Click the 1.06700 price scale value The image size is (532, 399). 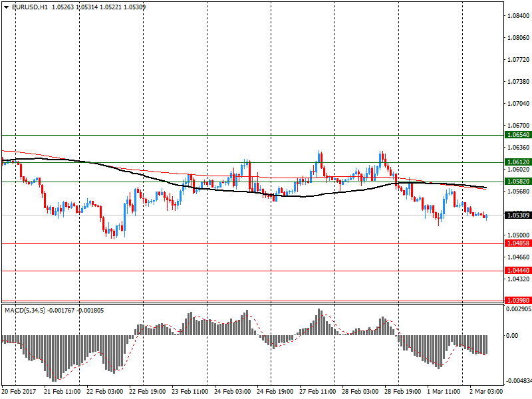point(518,126)
